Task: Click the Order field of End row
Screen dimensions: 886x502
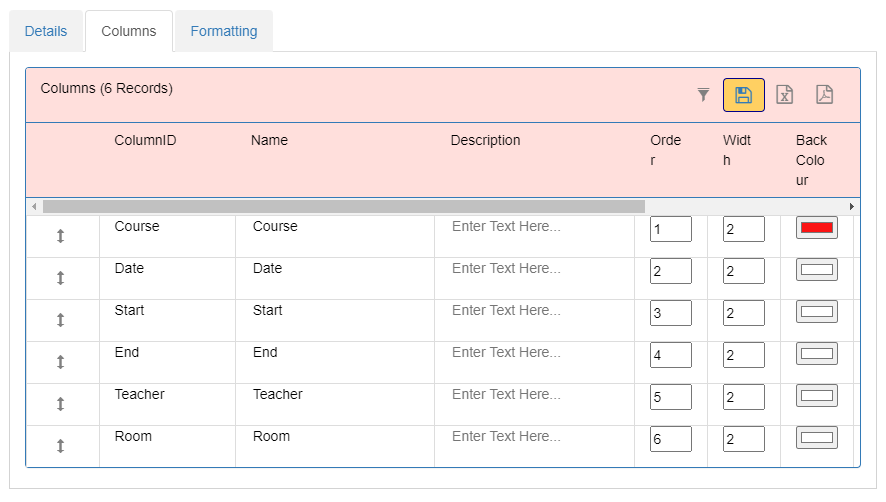Action: pos(671,355)
